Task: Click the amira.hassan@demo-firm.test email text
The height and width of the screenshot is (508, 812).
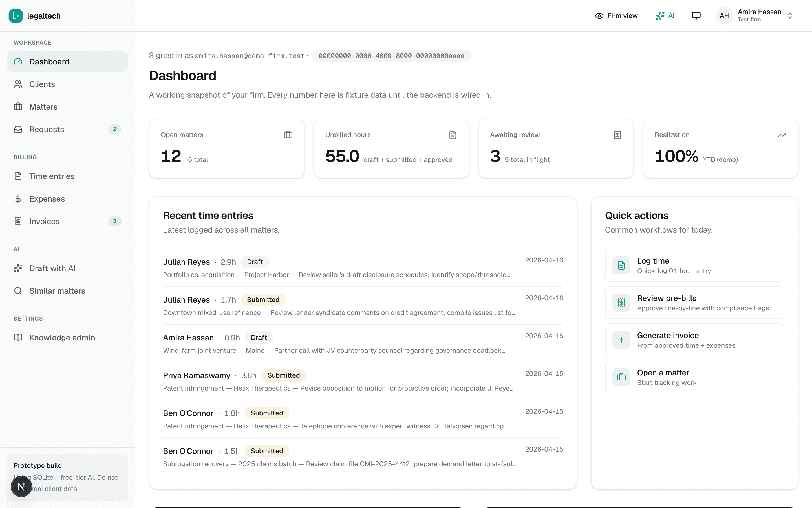Action: tap(250, 56)
